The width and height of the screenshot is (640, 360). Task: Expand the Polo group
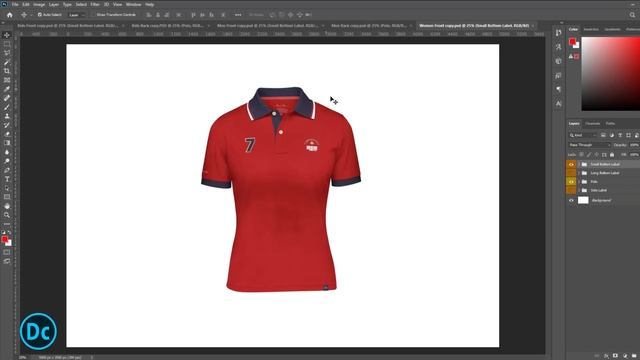[x=579, y=182]
